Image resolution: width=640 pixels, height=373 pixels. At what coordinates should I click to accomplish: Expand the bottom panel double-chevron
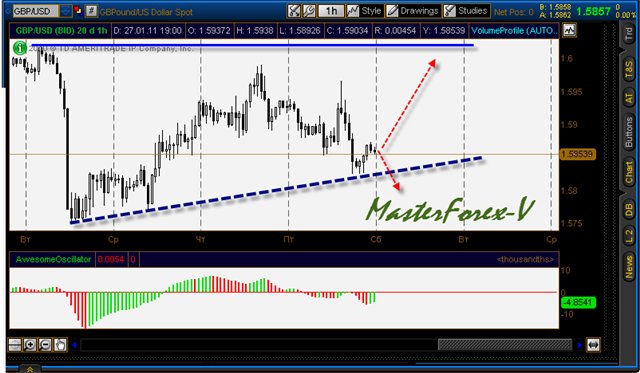(x=30, y=369)
